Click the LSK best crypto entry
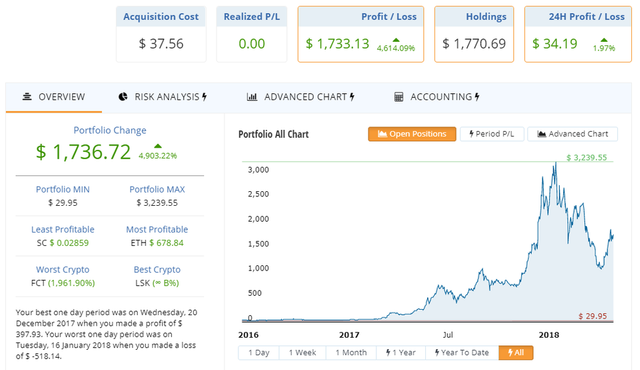The width and height of the screenshot is (640, 370). click(157, 283)
